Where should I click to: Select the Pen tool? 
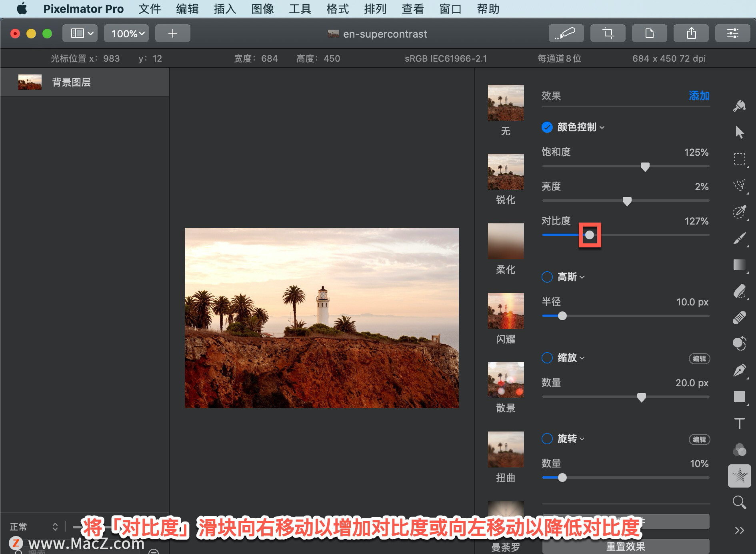(x=739, y=370)
